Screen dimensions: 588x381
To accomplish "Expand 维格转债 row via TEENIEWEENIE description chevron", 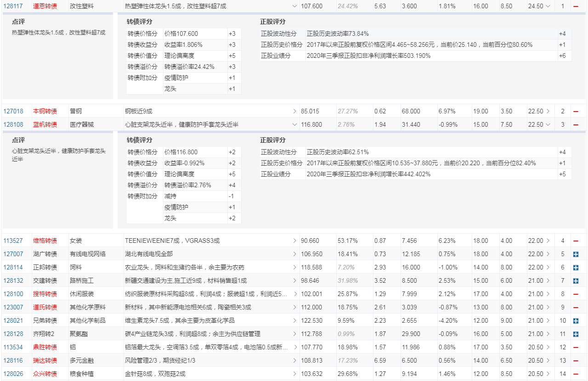I will point(295,241).
